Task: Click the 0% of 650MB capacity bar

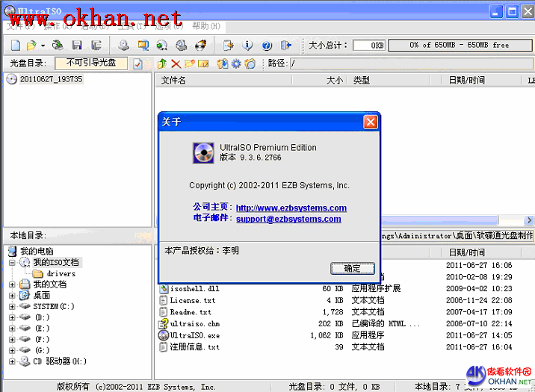Action: point(460,46)
